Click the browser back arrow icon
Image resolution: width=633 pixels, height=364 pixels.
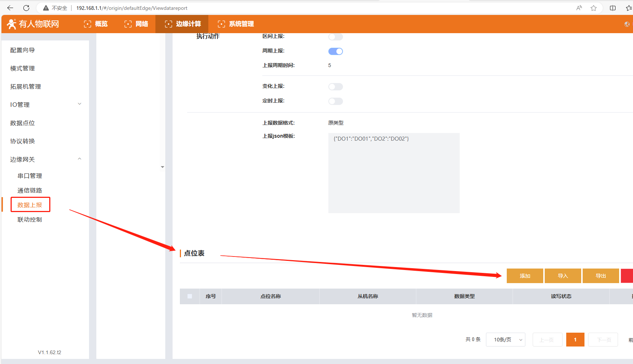(10, 8)
